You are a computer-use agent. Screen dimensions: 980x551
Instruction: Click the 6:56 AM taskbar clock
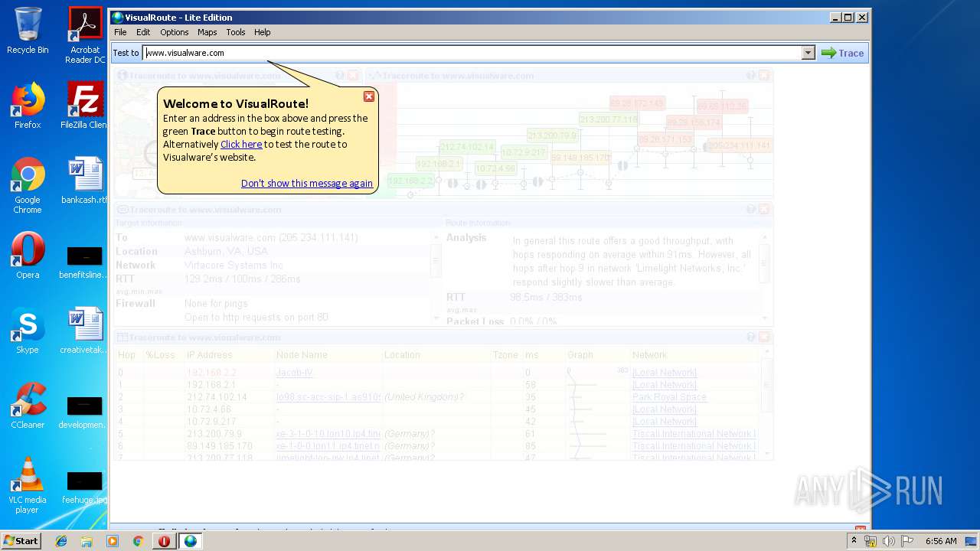[941, 541]
